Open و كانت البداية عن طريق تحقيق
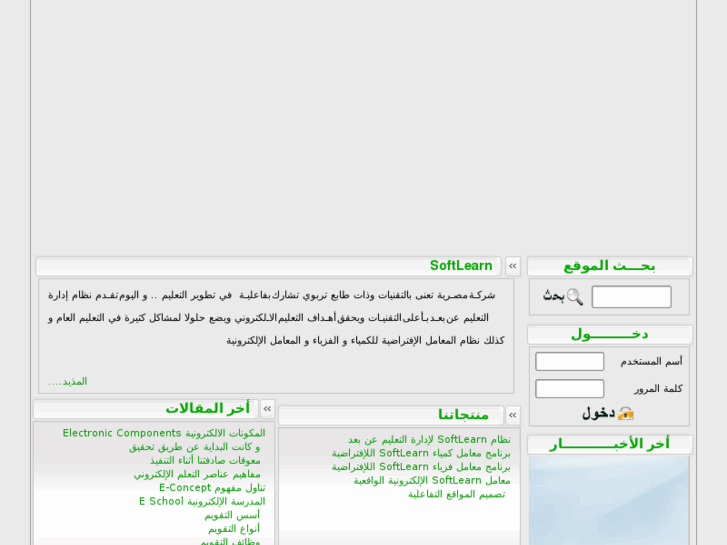 click(194, 447)
